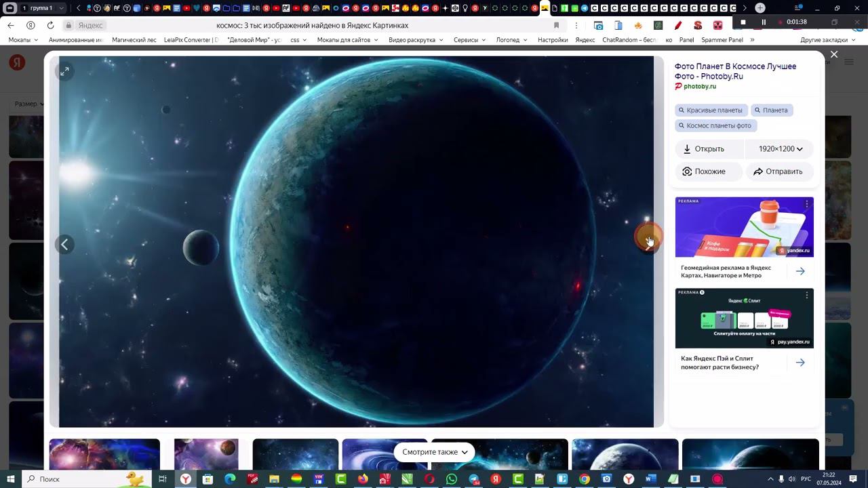
Task: Open the css bookmarks folder
Action: pos(298,40)
